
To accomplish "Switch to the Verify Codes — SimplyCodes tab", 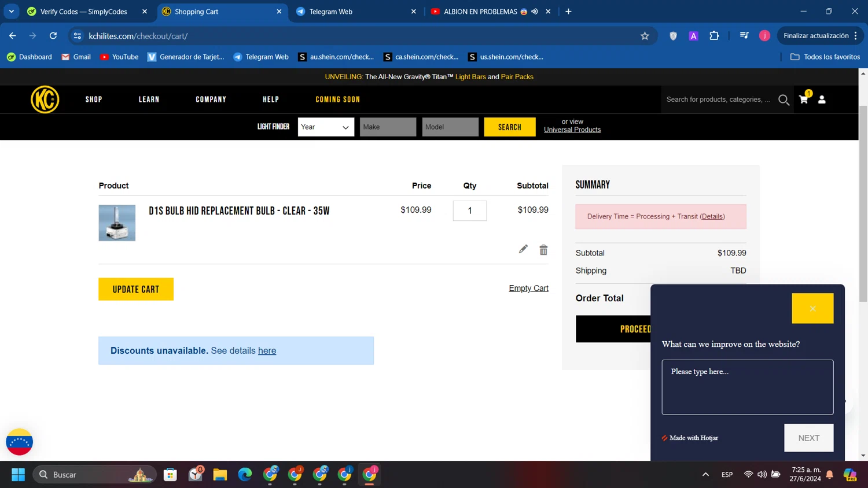I will (x=88, y=12).
